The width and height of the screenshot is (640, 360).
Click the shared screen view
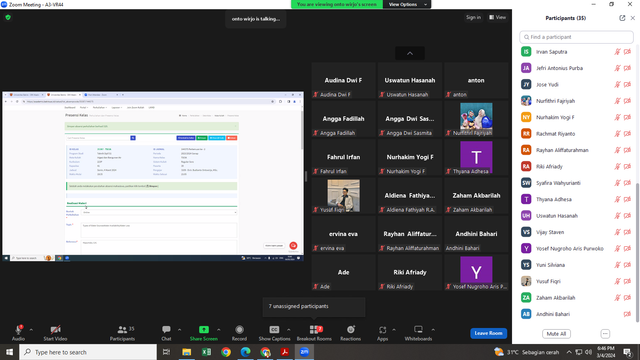[153, 176]
